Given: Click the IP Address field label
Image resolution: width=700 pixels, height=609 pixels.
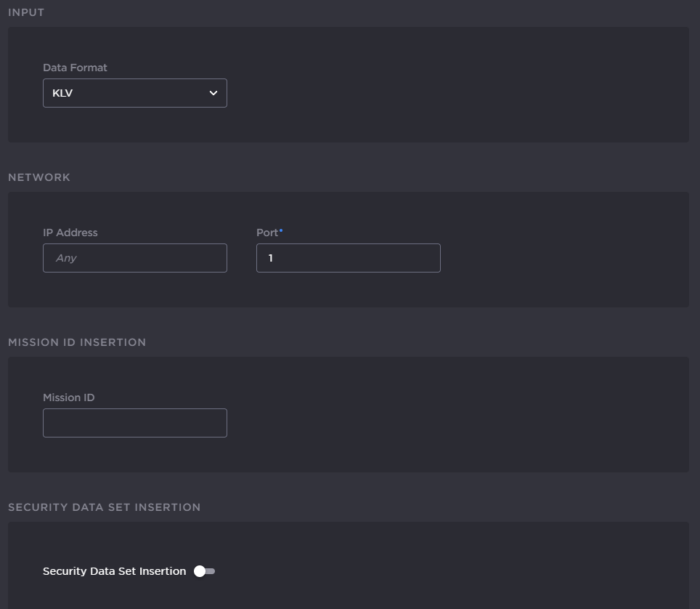Looking at the screenshot, I should point(70,233).
